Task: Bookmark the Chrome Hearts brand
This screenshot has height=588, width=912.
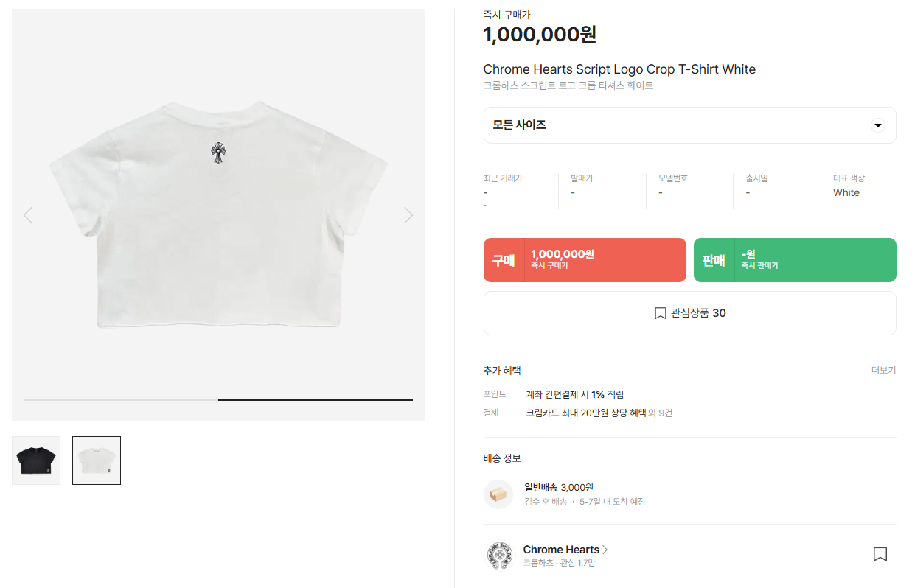Action: 880,554
